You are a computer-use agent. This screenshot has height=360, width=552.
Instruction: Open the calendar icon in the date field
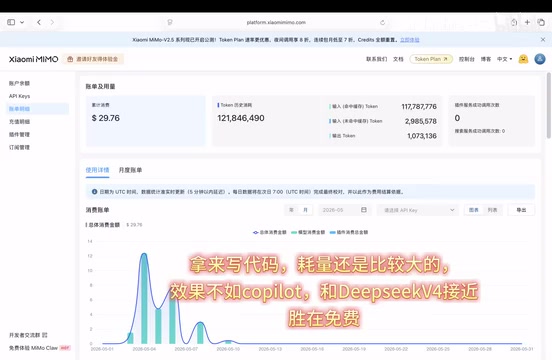pos(364,210)
